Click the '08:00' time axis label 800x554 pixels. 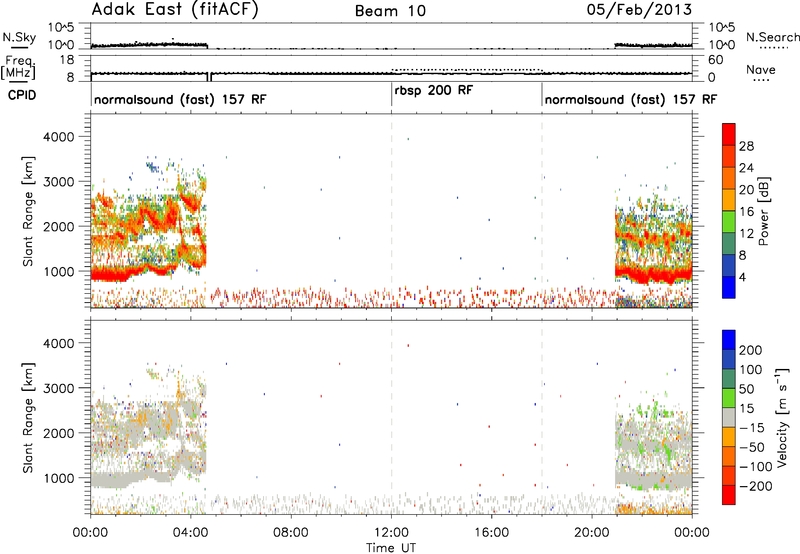click(x=290, y=533)
